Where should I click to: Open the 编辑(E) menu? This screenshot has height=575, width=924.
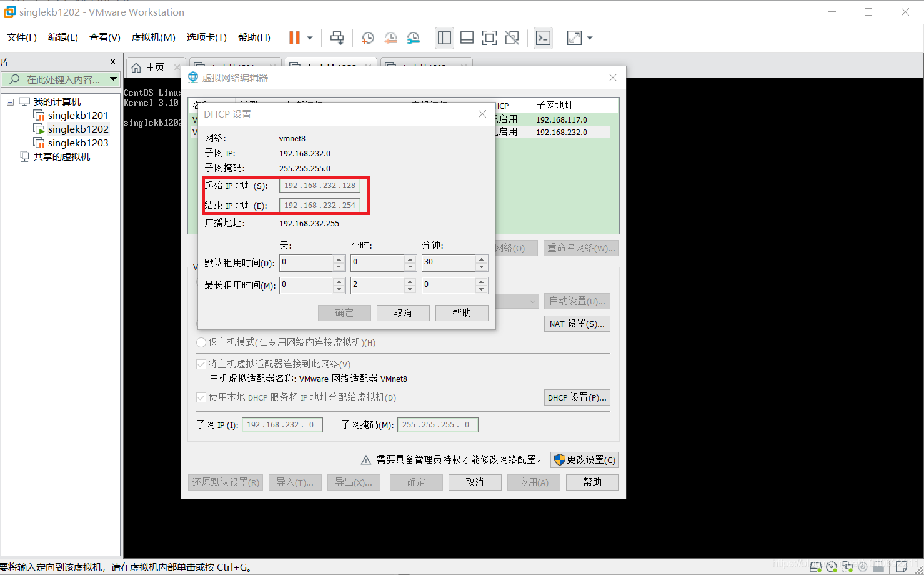[63, 37]
